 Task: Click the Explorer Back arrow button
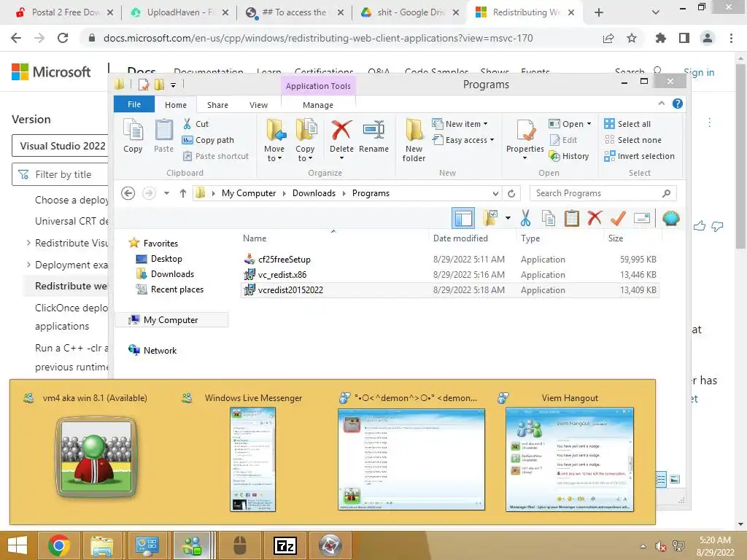[x=128, y=193]
